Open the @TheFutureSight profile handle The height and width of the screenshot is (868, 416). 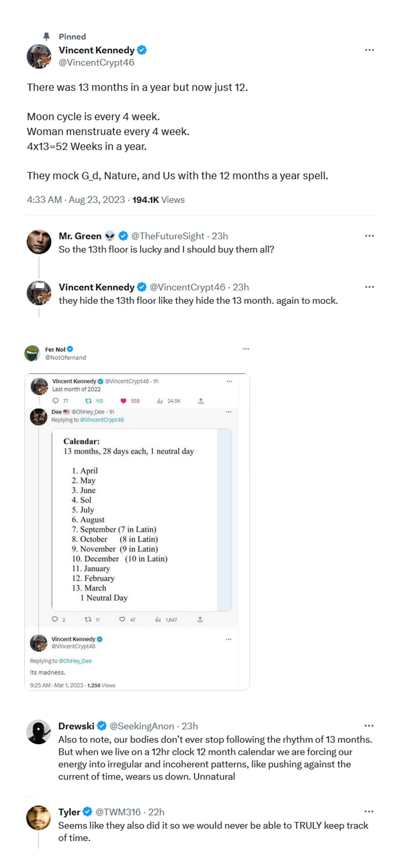pos(167,236)
